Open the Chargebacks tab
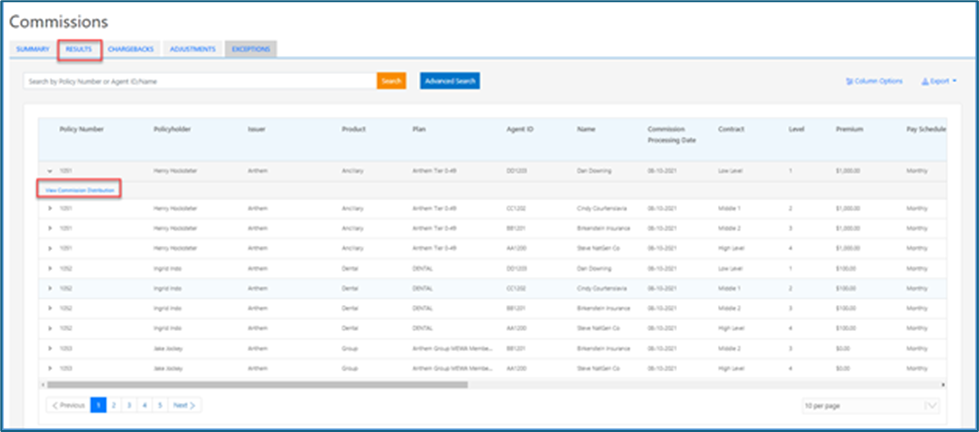This screenshot has width=979, height=432. (131, 49)
